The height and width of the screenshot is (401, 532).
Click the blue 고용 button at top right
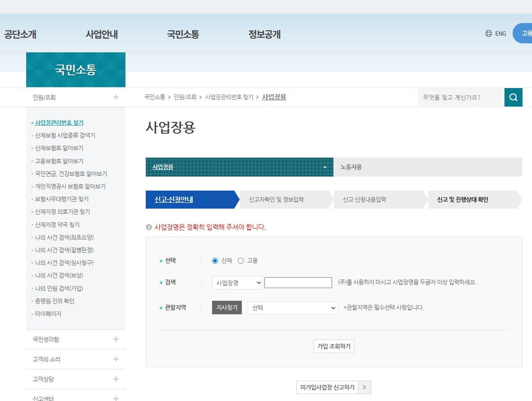pyautogui.click(x=523, y=33)
